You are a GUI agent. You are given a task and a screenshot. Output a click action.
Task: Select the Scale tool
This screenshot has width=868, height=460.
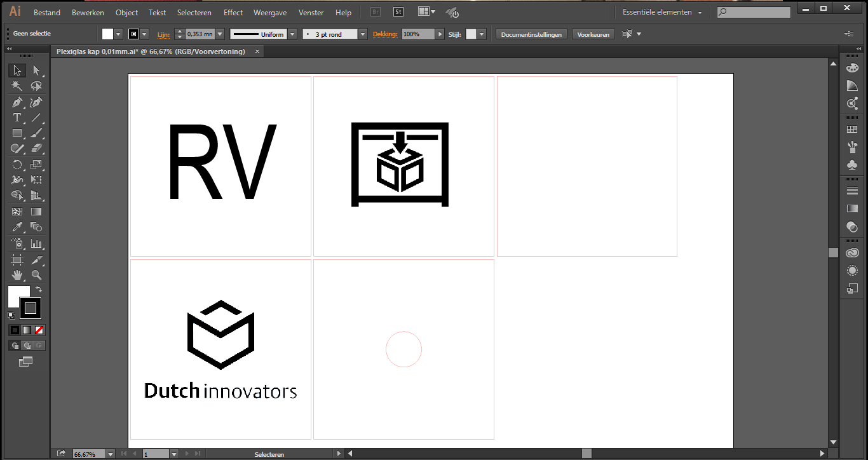pyautogui.click(x=36, y=165)
